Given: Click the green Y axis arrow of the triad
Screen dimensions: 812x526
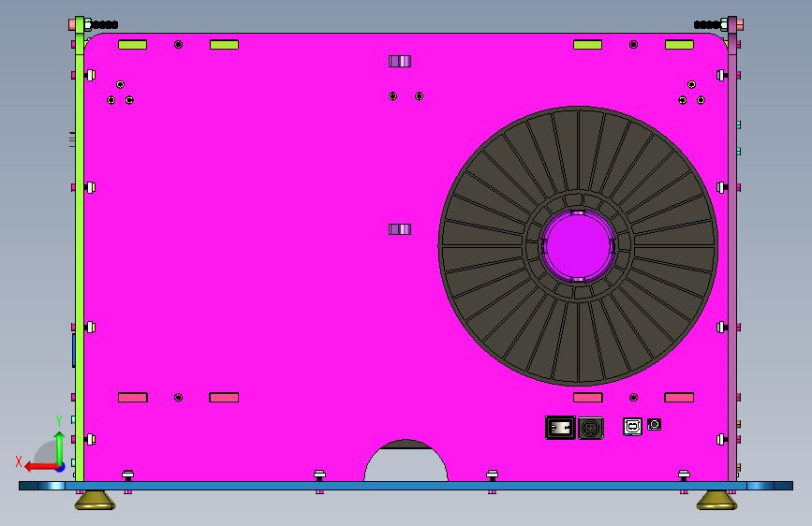Looking at the screenshot, I should (60, 447).
